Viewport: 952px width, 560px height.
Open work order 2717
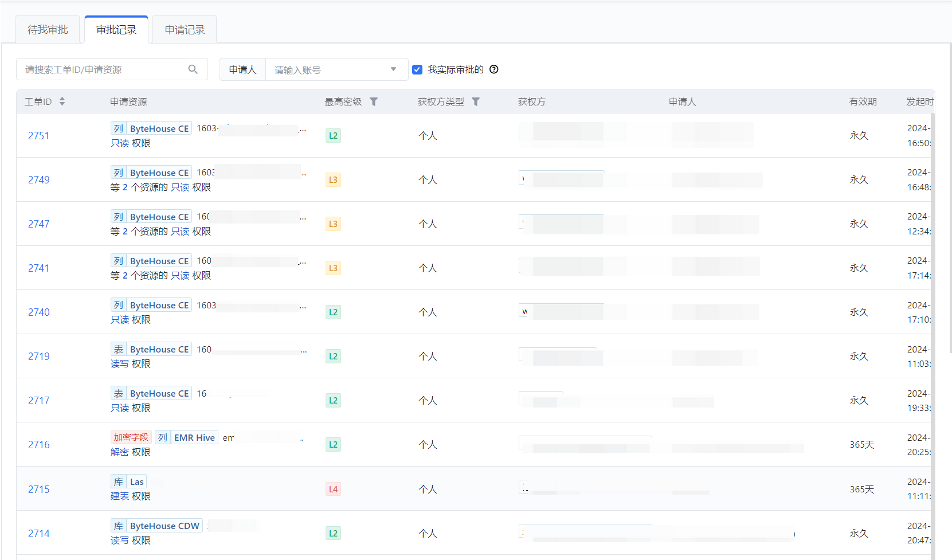pos(38,401)
